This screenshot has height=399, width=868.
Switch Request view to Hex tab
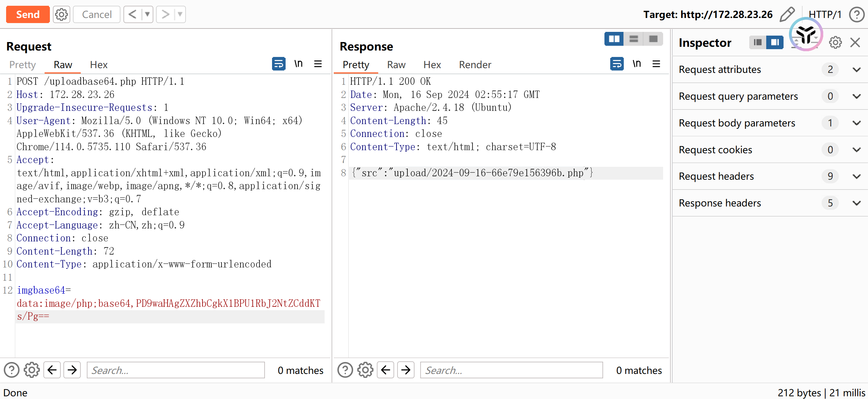[x=99, y=65]
